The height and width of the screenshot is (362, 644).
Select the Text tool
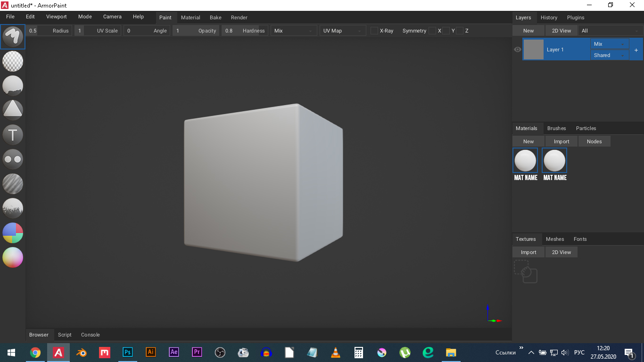point(13,135)
